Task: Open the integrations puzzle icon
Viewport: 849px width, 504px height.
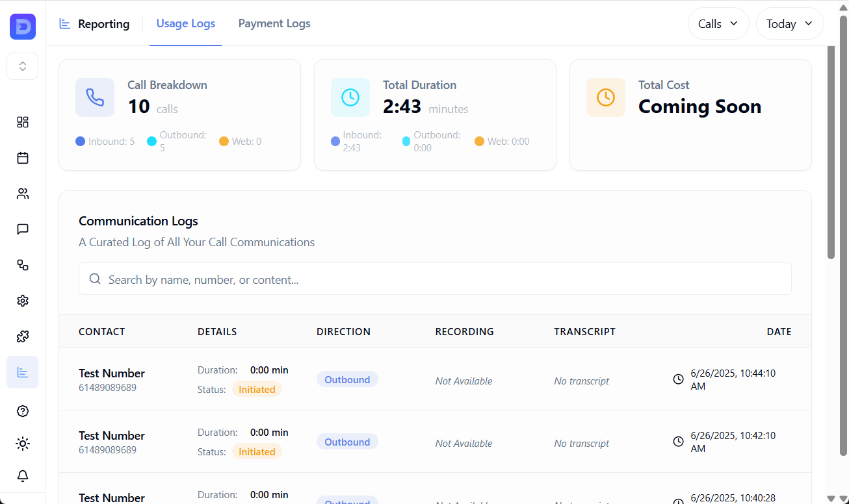Action: (x=23, y=336)
